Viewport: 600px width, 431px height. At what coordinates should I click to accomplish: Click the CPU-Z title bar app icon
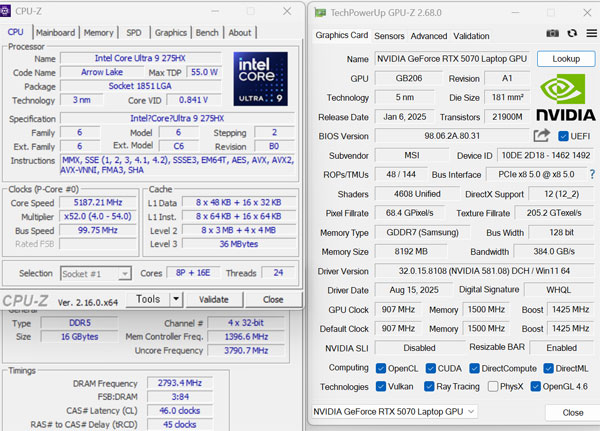5,11
